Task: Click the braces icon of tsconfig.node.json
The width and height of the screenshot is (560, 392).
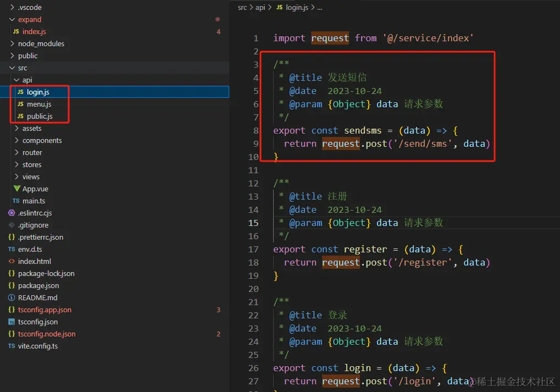Action: [x=12, y=334]
